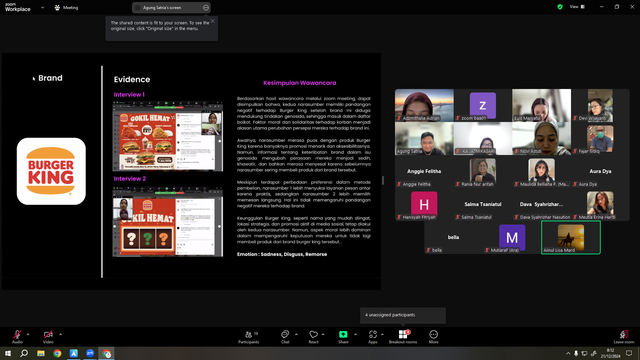Click the system tray microphone icon

[576, 353]
